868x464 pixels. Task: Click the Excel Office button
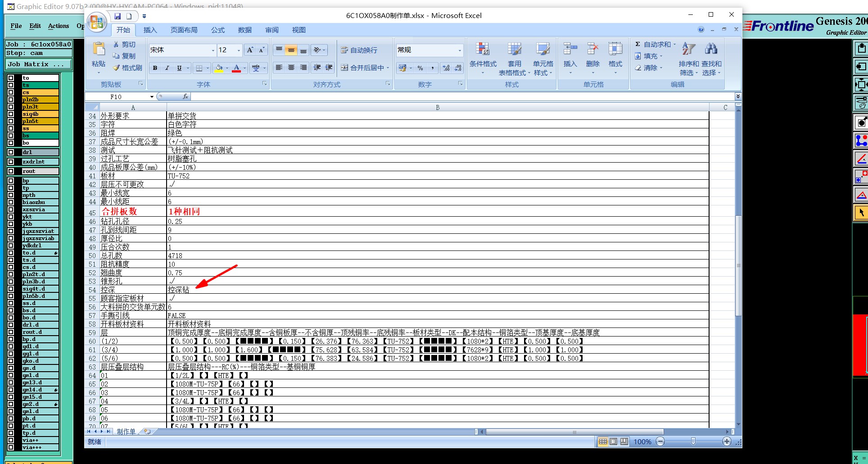(x=97, y=22)
